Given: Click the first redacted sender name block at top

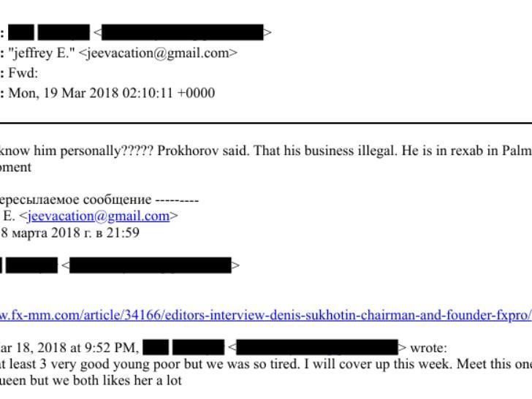Looking at the screenshot, I should click(22, 32).
